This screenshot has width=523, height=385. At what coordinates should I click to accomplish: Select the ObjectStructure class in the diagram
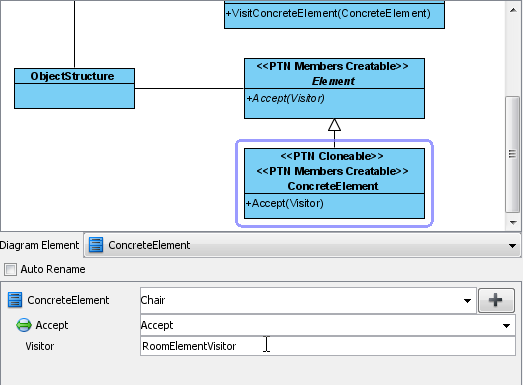pyautogui.click(x=74, y=88)
